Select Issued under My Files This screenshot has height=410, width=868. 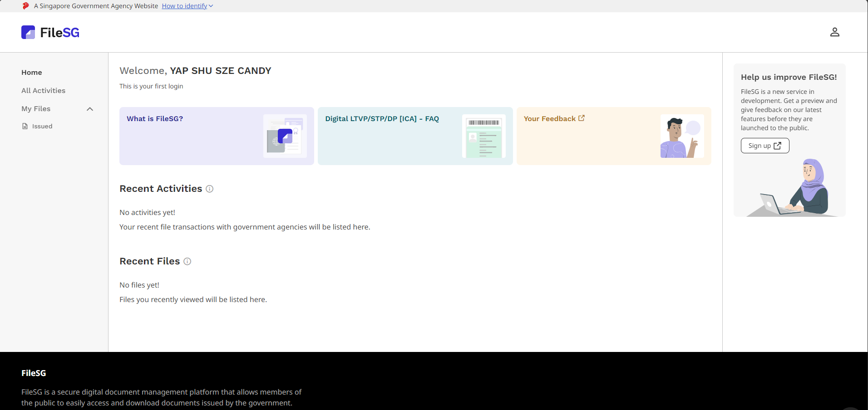pos(42,126)
